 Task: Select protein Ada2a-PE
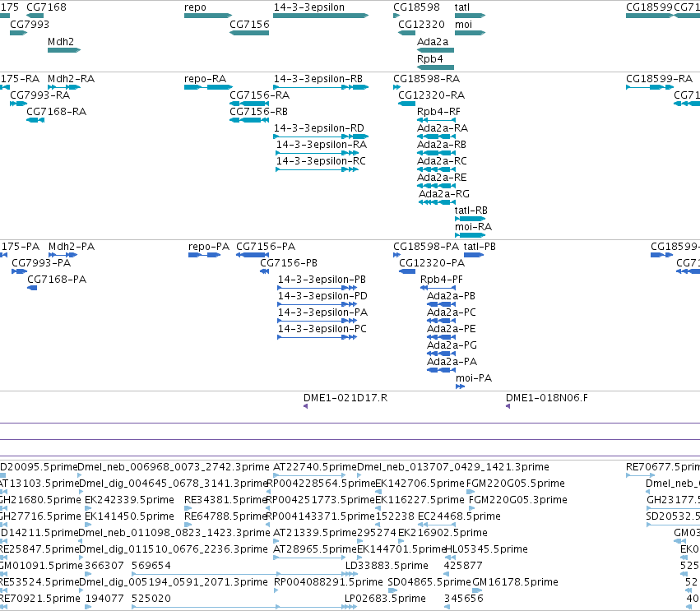tap(441, 337)
